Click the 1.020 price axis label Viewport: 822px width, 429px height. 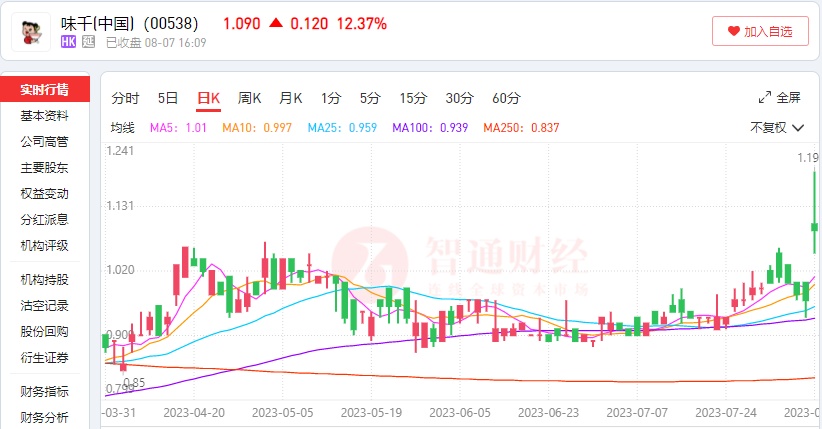[x=120, y=270]
